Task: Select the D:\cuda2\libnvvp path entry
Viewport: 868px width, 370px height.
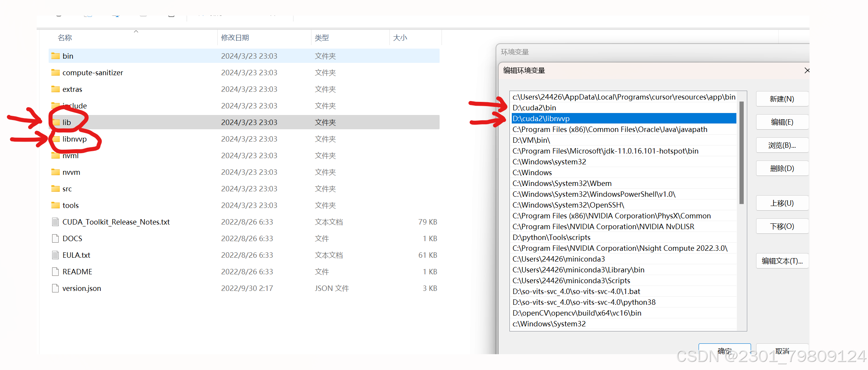Action: pyautogui.click(x=624, y=118)
